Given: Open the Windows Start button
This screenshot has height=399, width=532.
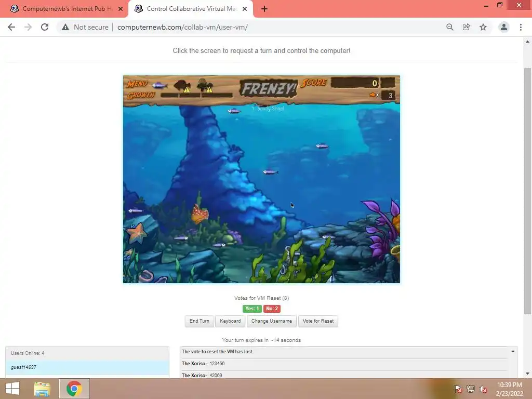Looking at the screenshot, I should (12, 389).
